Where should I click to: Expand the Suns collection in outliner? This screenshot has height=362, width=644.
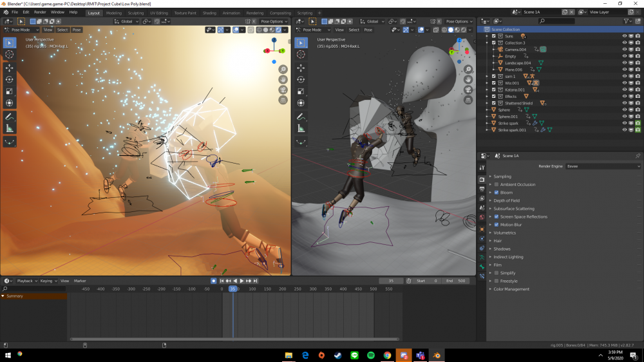coord(488,36)
